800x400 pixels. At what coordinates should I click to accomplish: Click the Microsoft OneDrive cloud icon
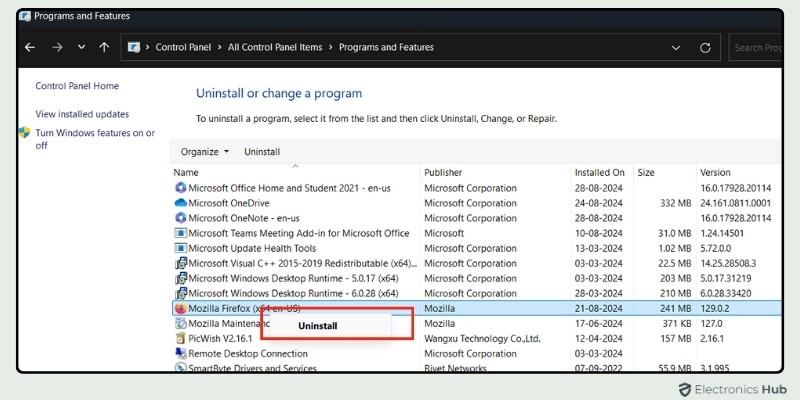(x=181, y=203)
